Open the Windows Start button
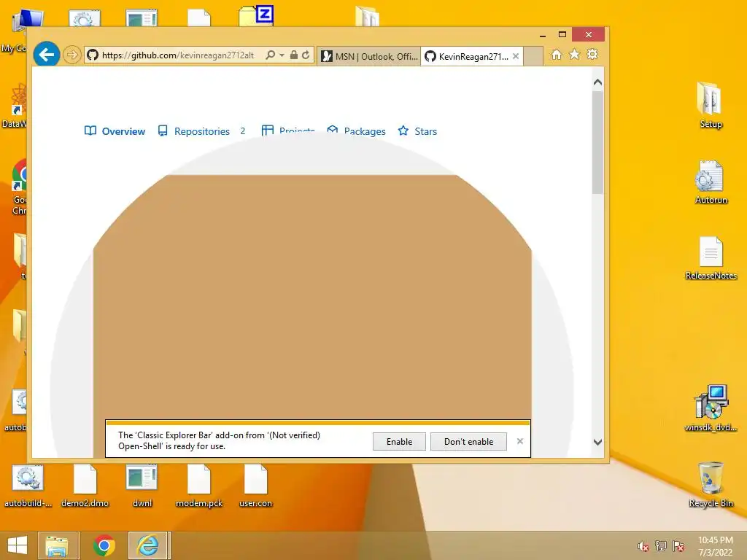747x560 pixels. pos(18,545)
